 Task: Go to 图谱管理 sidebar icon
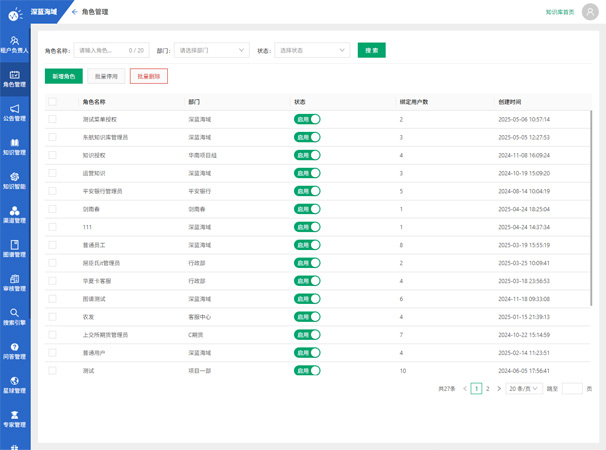(x=14, y=248)
